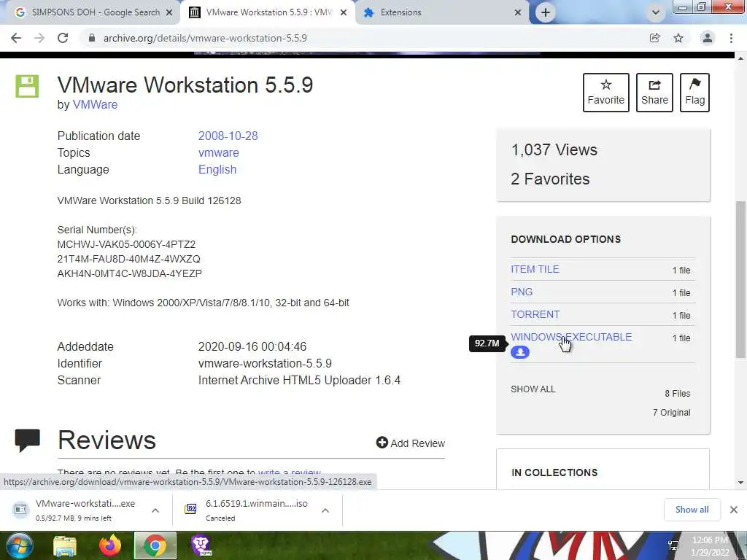Click Show all downloads button
Screen dimensions: 747x560
point(692,510)
